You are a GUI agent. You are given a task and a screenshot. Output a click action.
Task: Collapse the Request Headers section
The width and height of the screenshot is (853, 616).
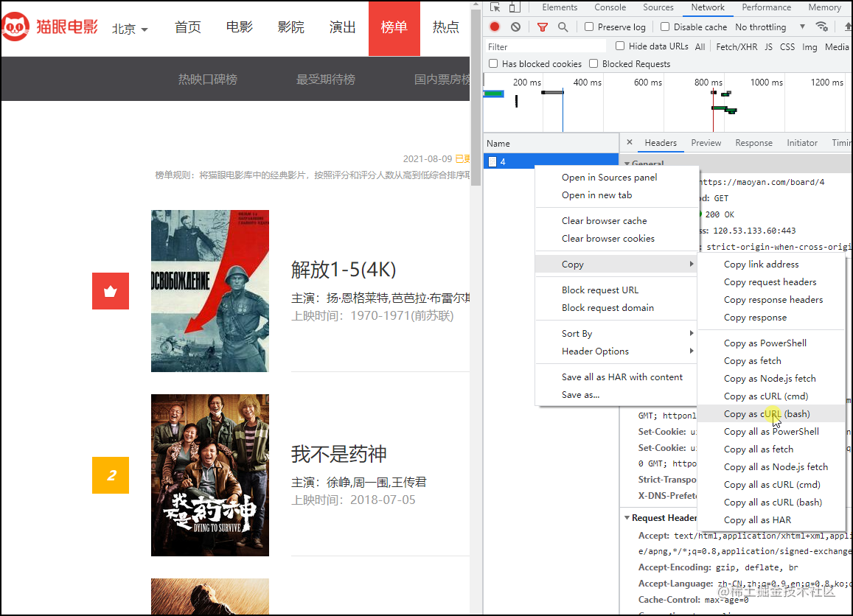pos(627,517)
